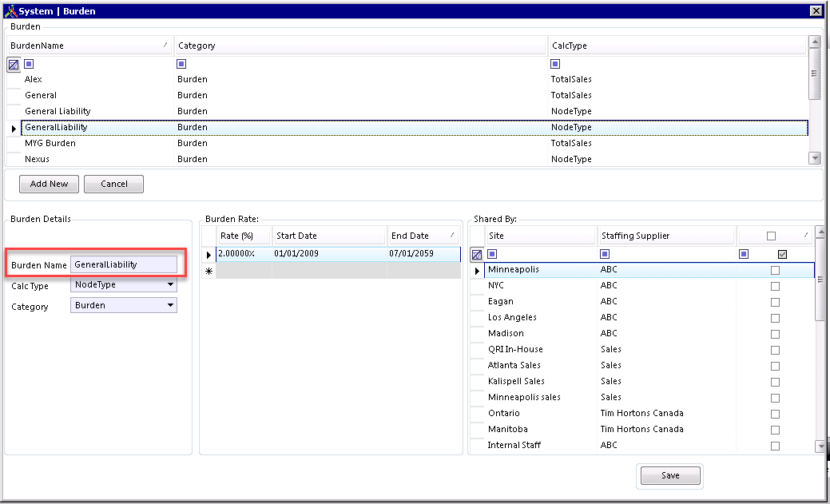Screen dimensions: 830x504
Task: Sort the grid by the BurdenName header
Action: 89,46
